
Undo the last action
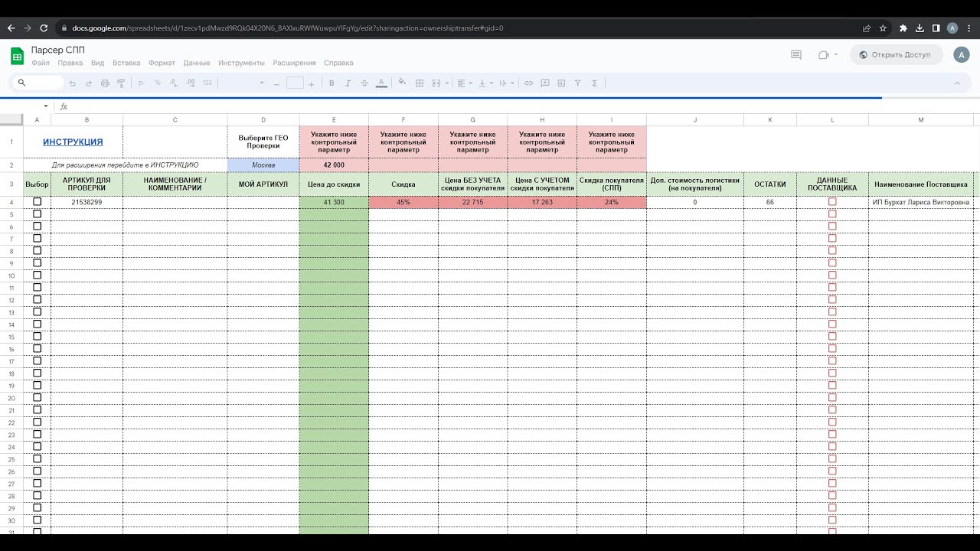(x=73, y=83)
